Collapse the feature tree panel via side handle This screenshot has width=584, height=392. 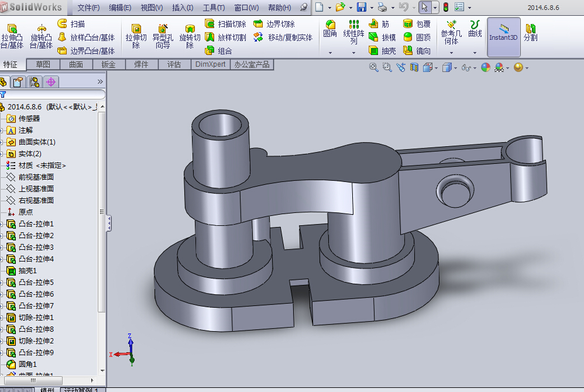[109, 223]
